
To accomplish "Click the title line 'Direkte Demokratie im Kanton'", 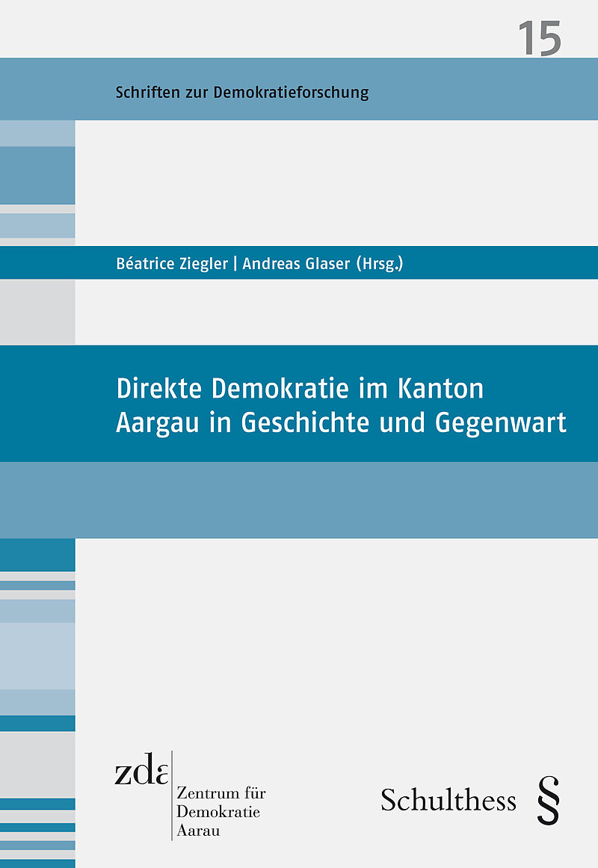I will 300,389.
